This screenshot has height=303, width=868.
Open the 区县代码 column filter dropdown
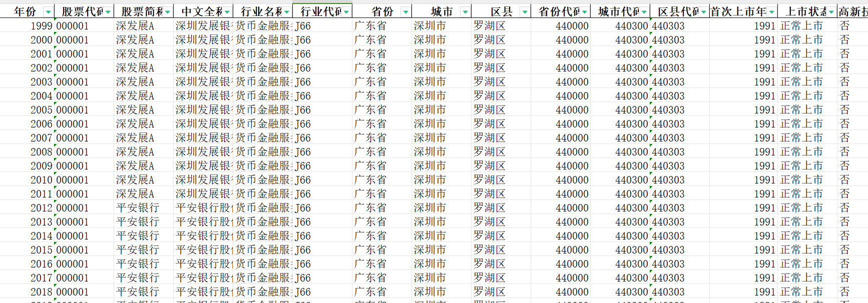(x=704, y=11)
